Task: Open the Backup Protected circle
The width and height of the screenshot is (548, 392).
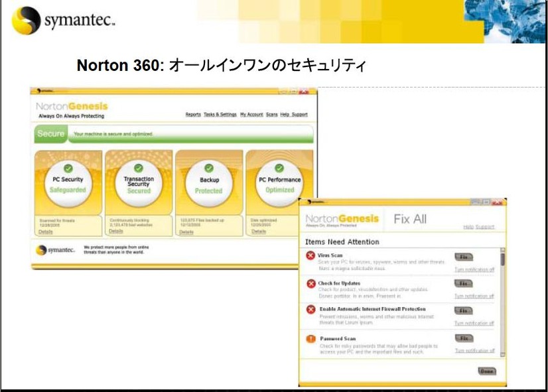Action: click(209, 184)
